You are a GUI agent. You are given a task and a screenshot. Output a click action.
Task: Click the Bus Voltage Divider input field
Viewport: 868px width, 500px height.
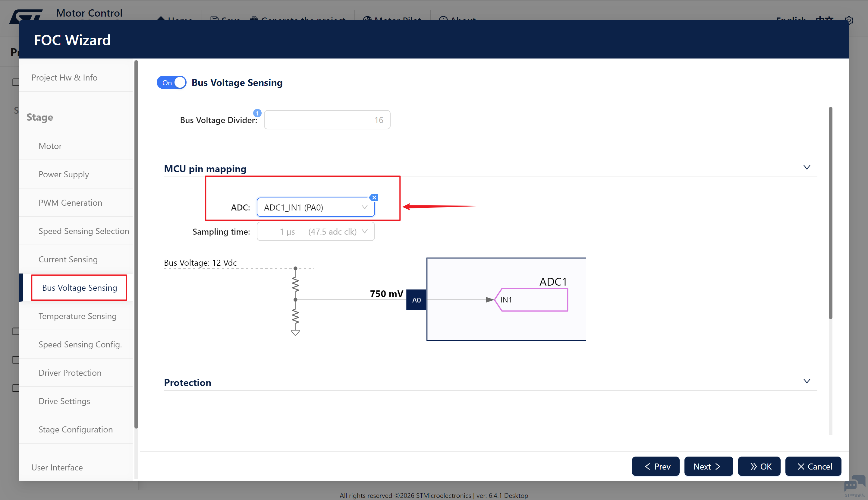coord(327,120)
